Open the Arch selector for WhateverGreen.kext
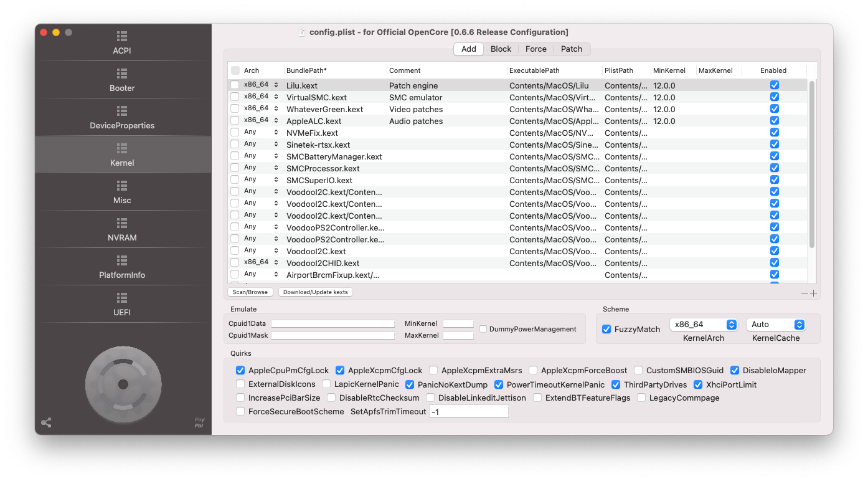Image resolution: width=868 pixels, height=481 pixels. [262, 109]
